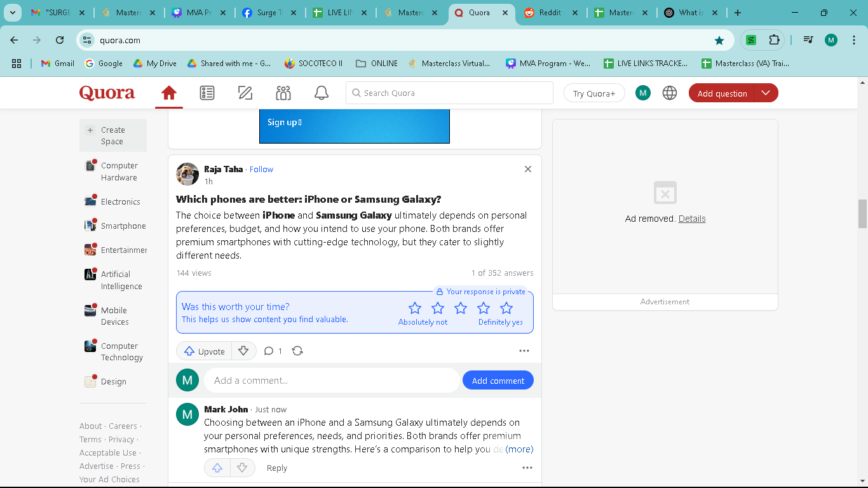Viewport: 868px width, 488px height.
Task: Rate the answer two stars
Action: pos(438,308)
